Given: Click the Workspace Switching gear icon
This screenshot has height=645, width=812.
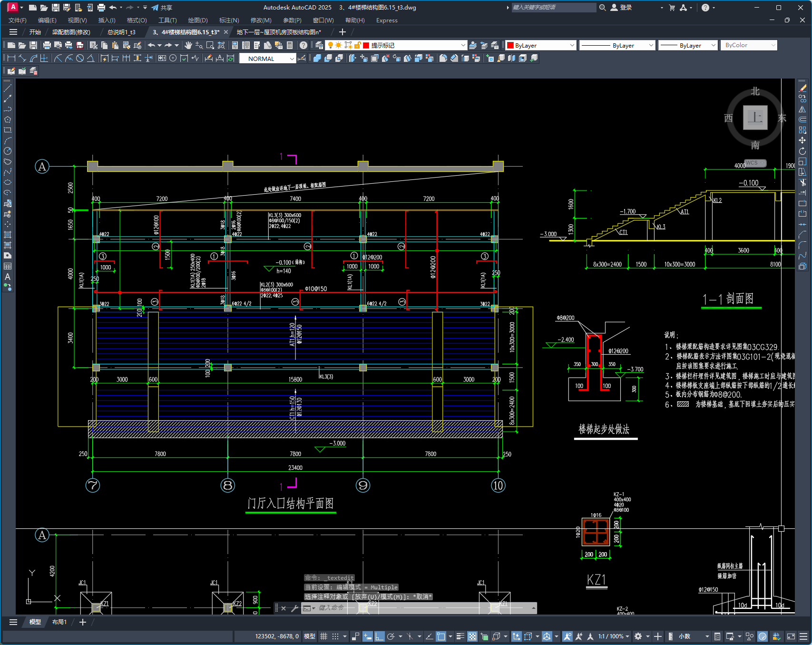Looking at the screenshot, I should pyautogui.click(x=638, y=636).
